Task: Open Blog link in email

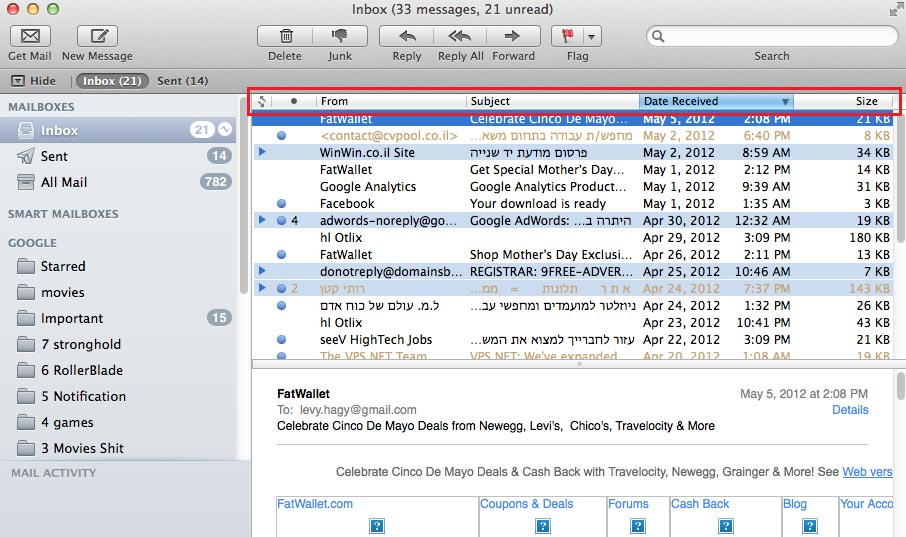Action: [794, 503]
